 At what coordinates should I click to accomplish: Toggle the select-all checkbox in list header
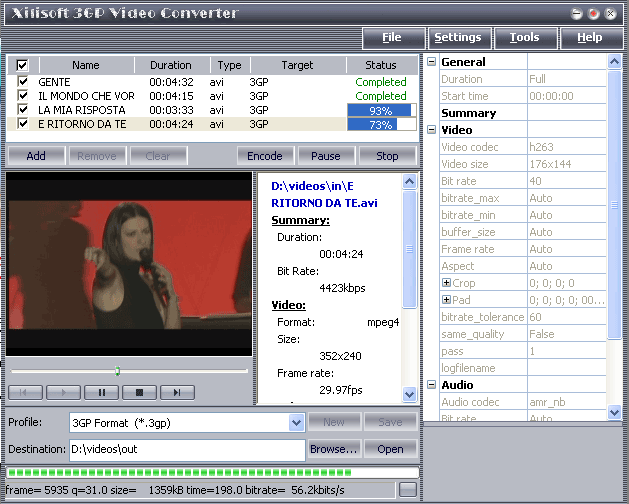pyautogui.click(x=22, y=65)
